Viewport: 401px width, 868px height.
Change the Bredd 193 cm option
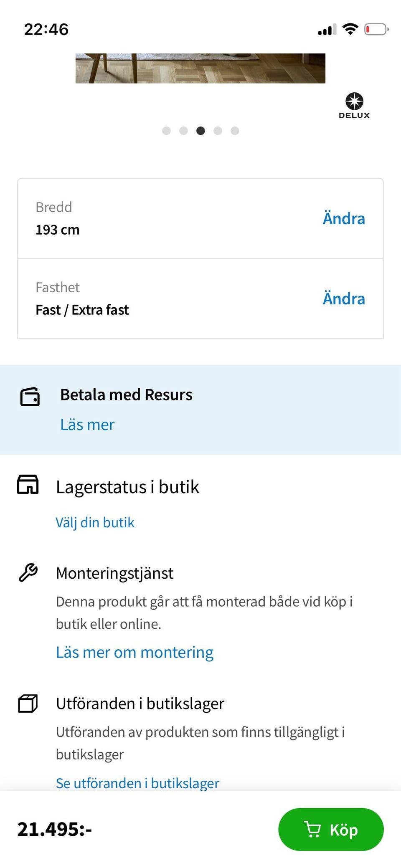click(344, 218)
